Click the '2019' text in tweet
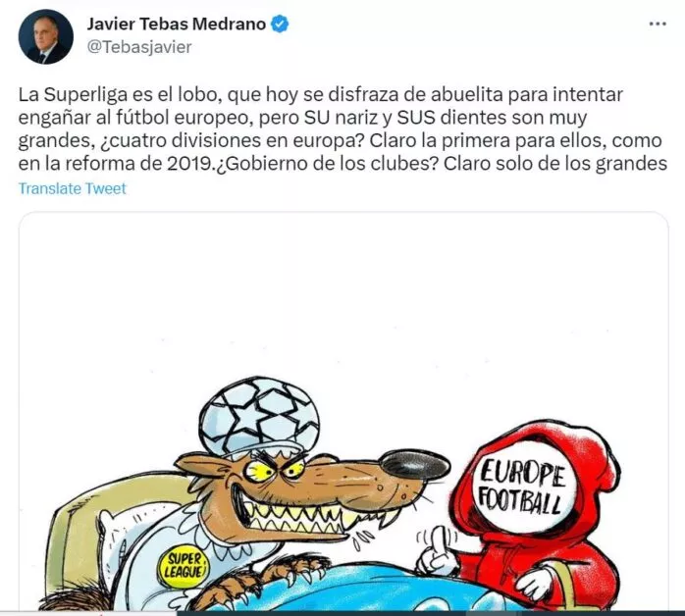The height and width of the screenshot is (616, 685). pyautogui.click(x=191, y=164)
